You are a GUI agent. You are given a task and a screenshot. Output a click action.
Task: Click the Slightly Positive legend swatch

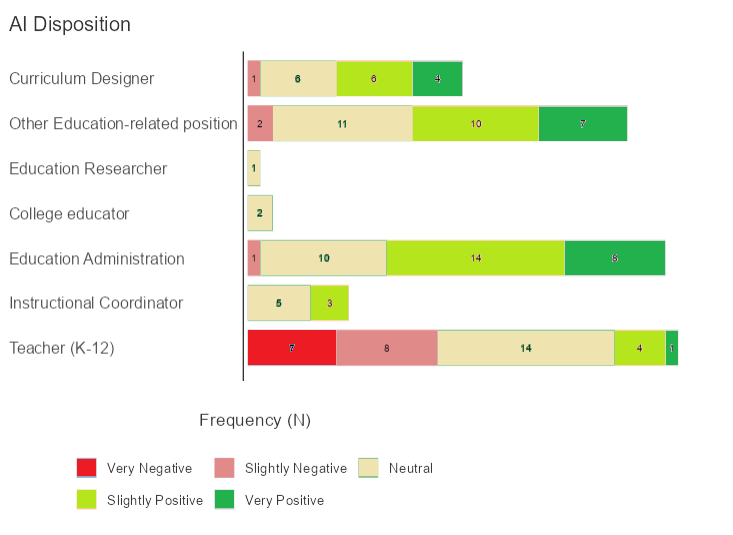[87, 499]
